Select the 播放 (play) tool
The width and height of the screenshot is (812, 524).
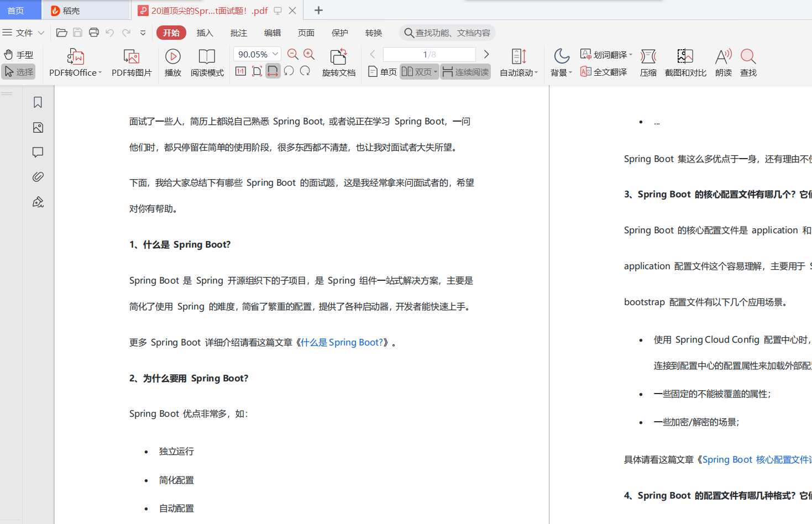click(x=172, y=62)
